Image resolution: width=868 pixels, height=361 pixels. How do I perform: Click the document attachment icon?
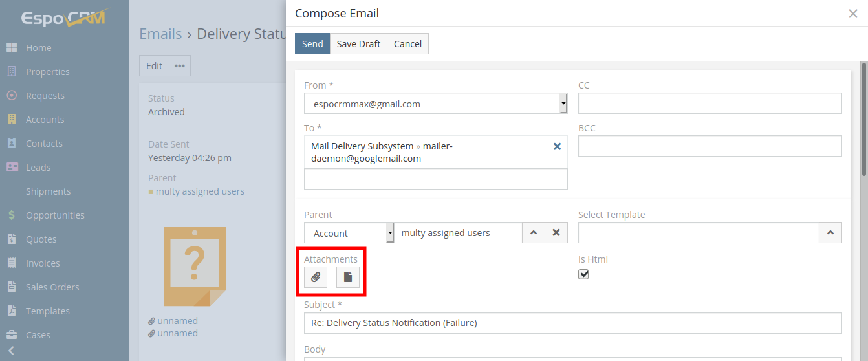(347, 278)
